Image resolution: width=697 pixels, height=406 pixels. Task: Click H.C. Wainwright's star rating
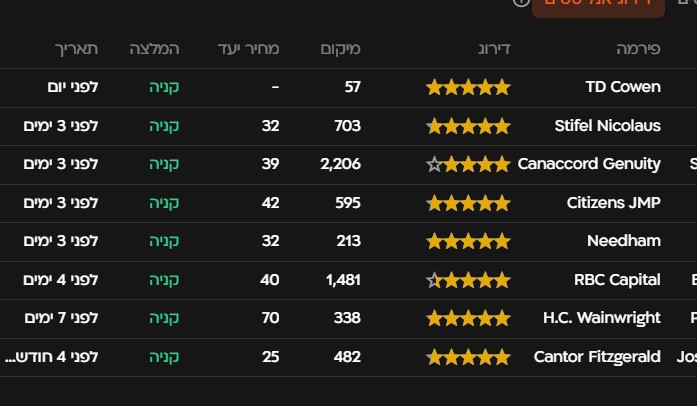(x=468, y=318)
